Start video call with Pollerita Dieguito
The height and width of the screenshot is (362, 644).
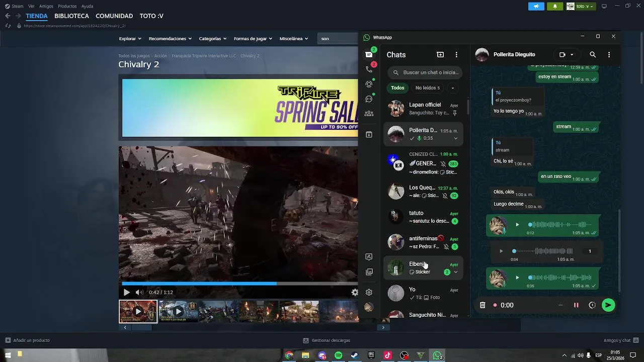(562, 55)
